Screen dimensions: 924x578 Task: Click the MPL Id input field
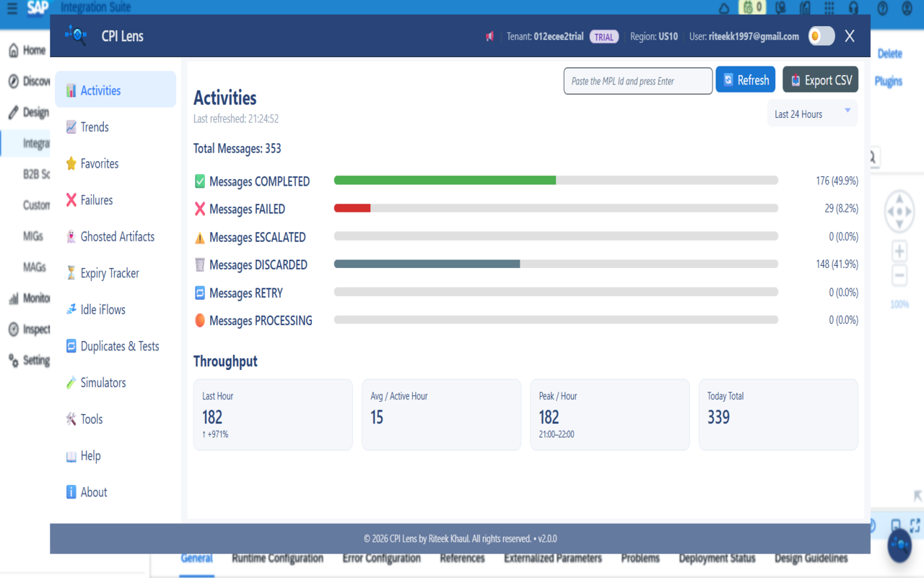637,80
